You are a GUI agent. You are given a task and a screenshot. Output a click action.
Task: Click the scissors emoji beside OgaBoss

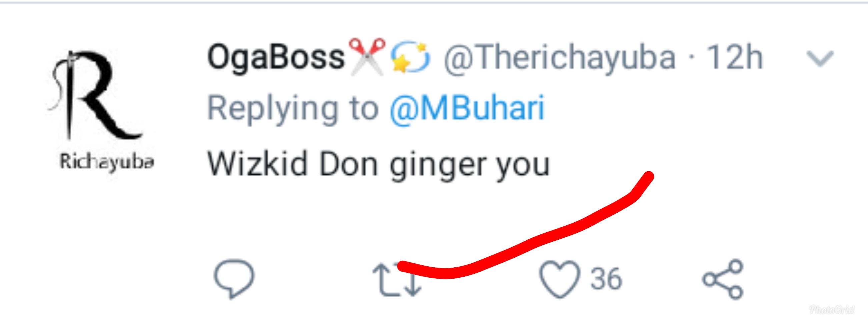pos(367,56)
